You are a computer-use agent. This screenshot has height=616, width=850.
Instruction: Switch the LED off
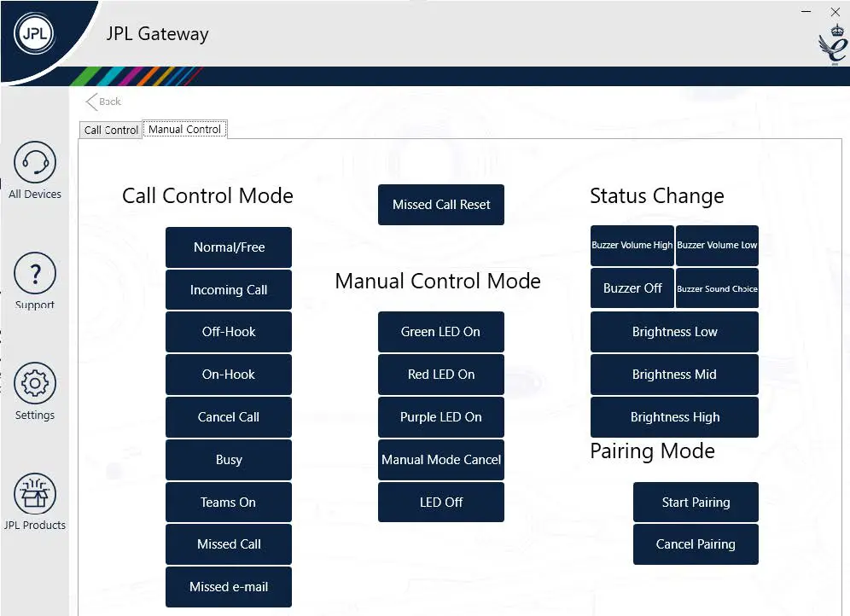coord(441,503)
